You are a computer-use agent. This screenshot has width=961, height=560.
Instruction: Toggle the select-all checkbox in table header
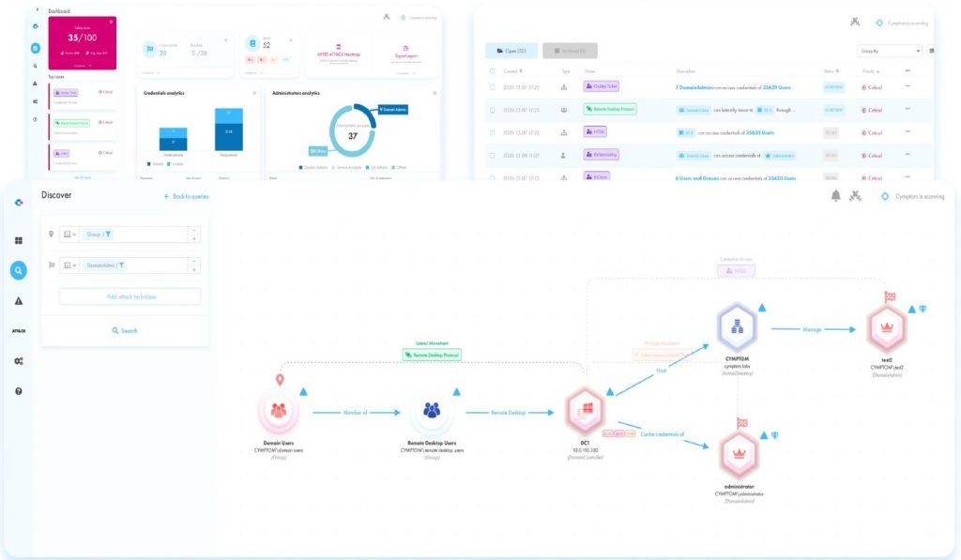pyautogui.click(x=492, y=70)
